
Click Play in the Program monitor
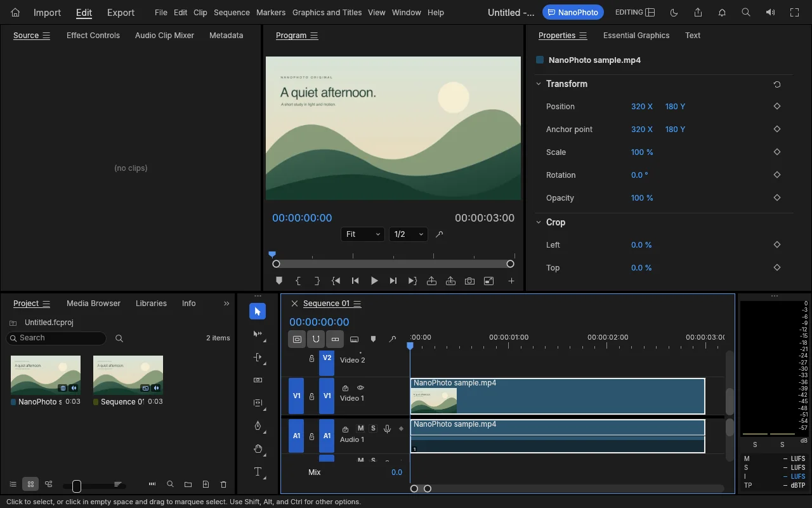pos(374,281)
